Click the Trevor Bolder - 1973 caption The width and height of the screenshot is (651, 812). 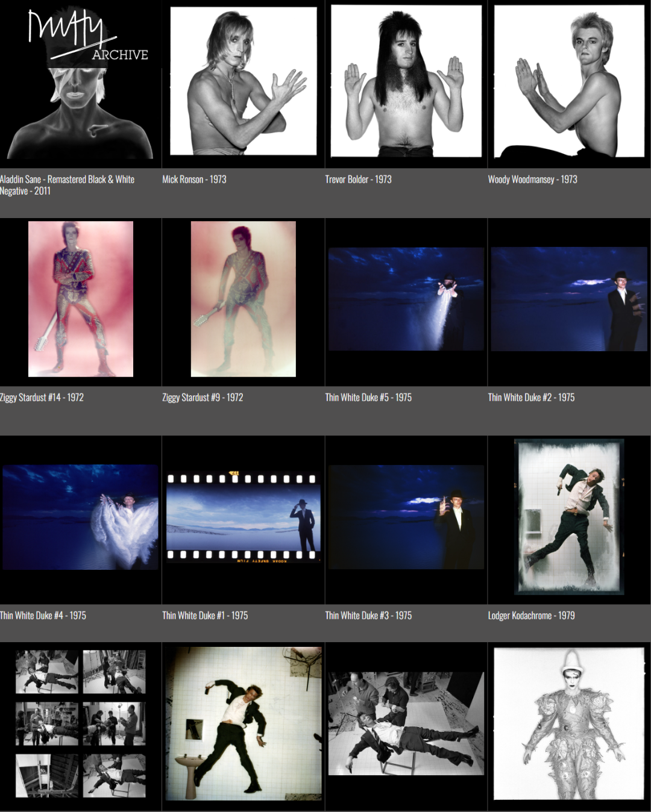358,180
